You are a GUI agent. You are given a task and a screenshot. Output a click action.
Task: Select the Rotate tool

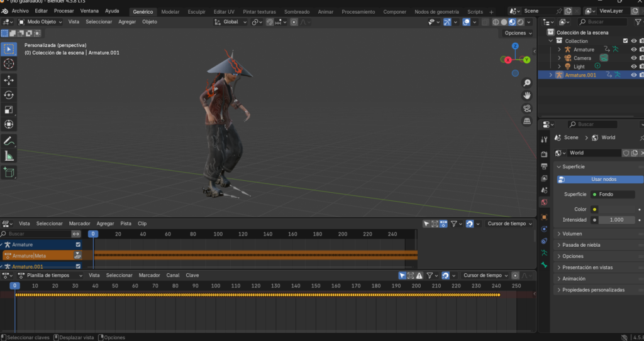pos(9,95)
